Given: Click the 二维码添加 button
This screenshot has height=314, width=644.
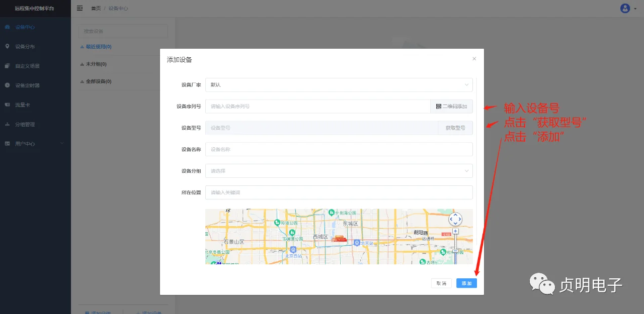Looking at the screenshot, I should (451, 107).
